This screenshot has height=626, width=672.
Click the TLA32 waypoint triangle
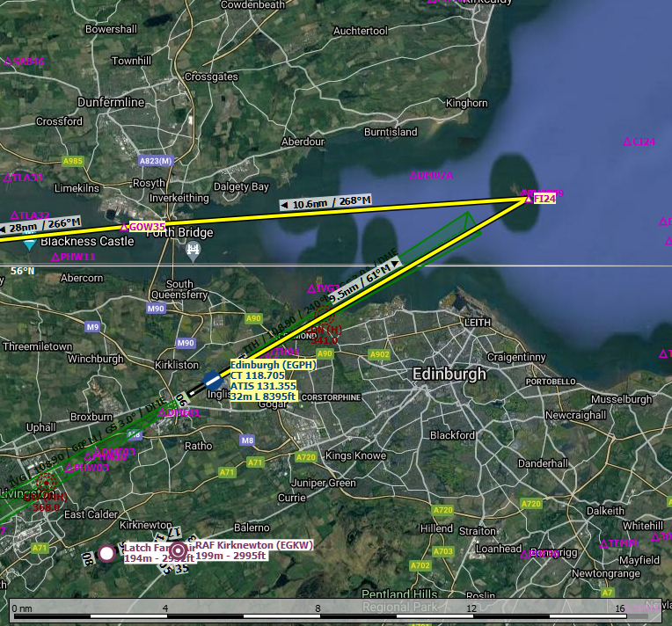click(15, 215)
